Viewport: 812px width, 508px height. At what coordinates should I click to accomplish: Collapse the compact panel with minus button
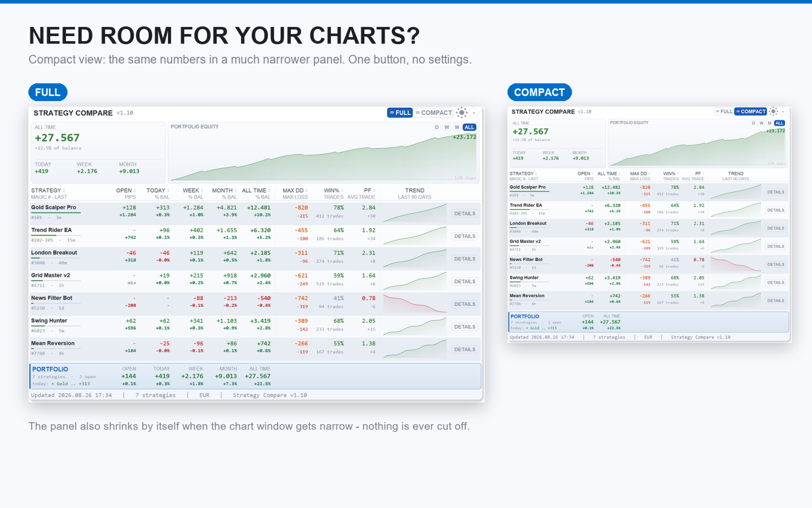pos(783,111)
